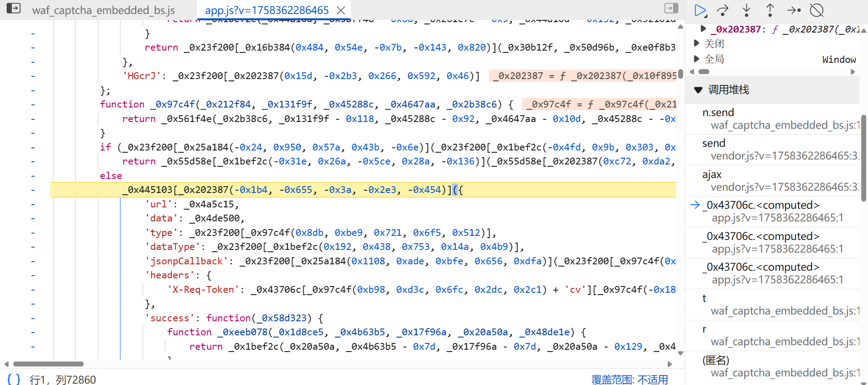
Task: Click the Step button
Action: (x=794, y=10)
